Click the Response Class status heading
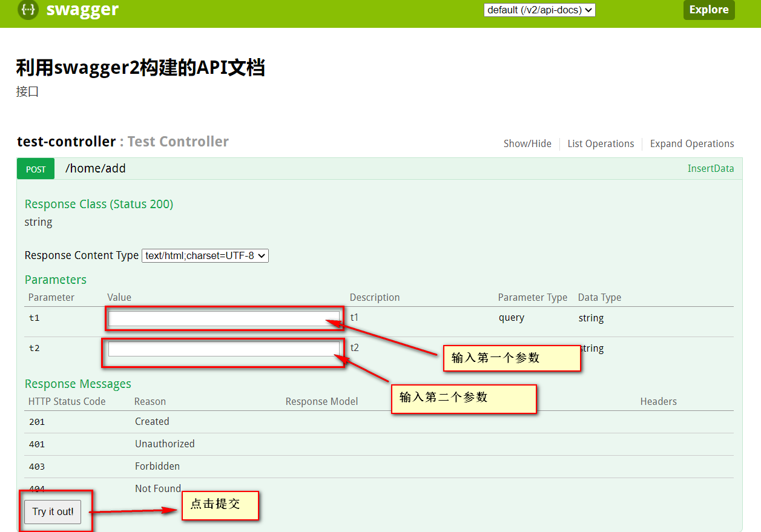The image size is (761, 532). click(x=99, y=204)
